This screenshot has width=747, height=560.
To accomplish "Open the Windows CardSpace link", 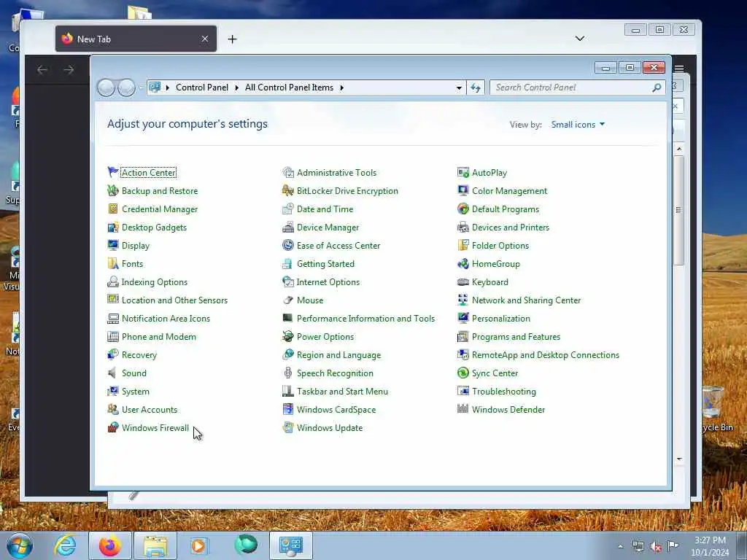I will point(336,410).
